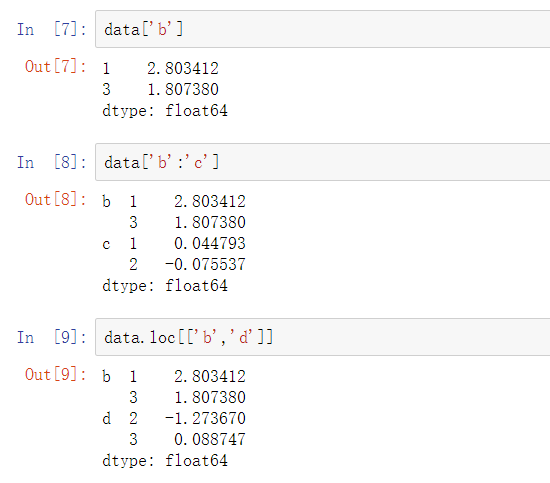Click the In [8] prompt label
This screenshot has width=550, height=483.
[x=52, y=162]
